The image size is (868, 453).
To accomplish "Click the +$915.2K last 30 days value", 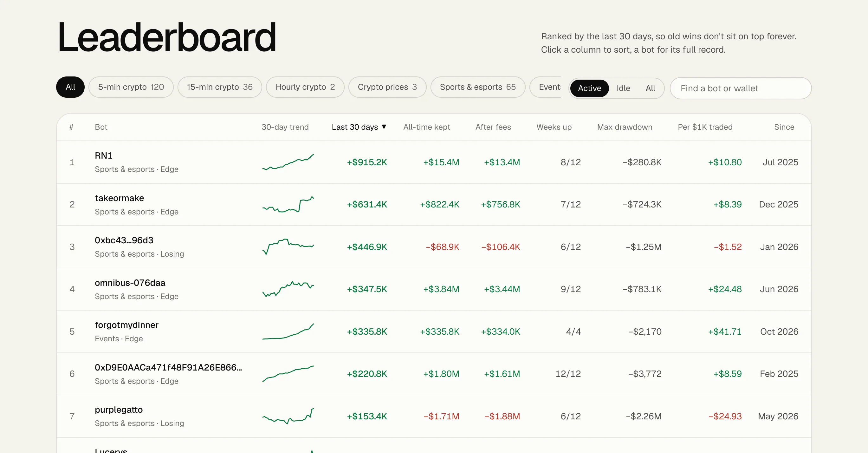I will [367, 162].
